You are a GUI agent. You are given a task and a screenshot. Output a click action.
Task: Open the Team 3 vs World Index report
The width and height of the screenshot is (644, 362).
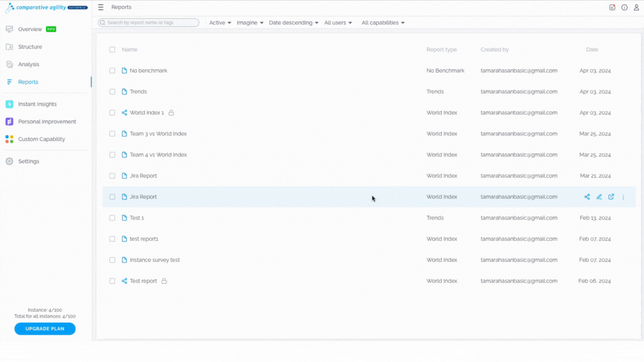158,134
